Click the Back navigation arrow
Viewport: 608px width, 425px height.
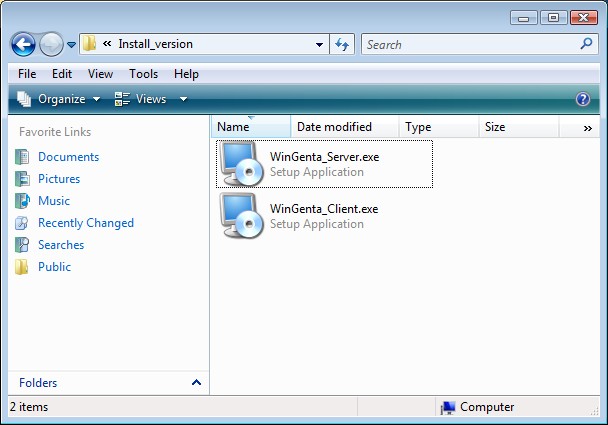(x=24, y=44)
